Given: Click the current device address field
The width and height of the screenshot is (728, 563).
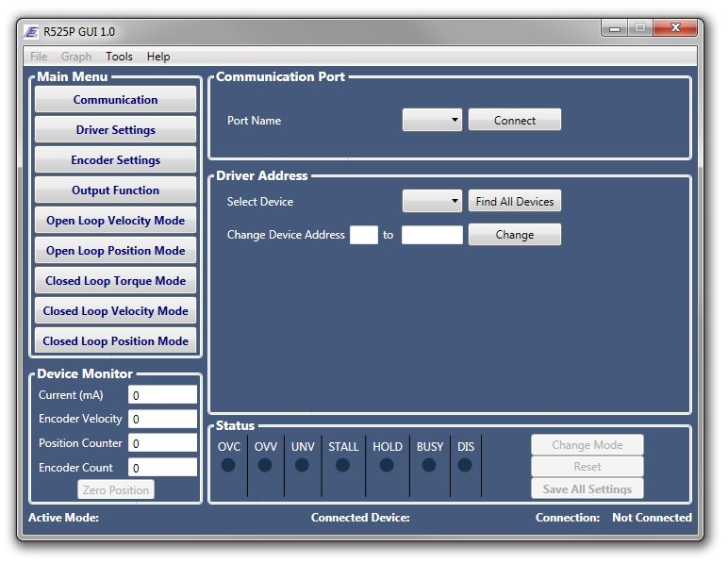Looking at the screenshot, I should click(x=363, y=235).
